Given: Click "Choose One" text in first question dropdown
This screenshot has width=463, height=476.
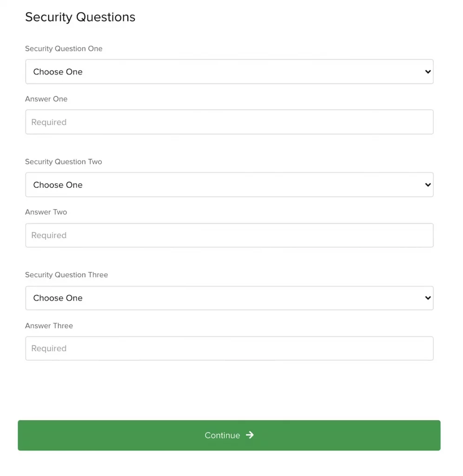Looking at the screenshot, I should point(58,72).
